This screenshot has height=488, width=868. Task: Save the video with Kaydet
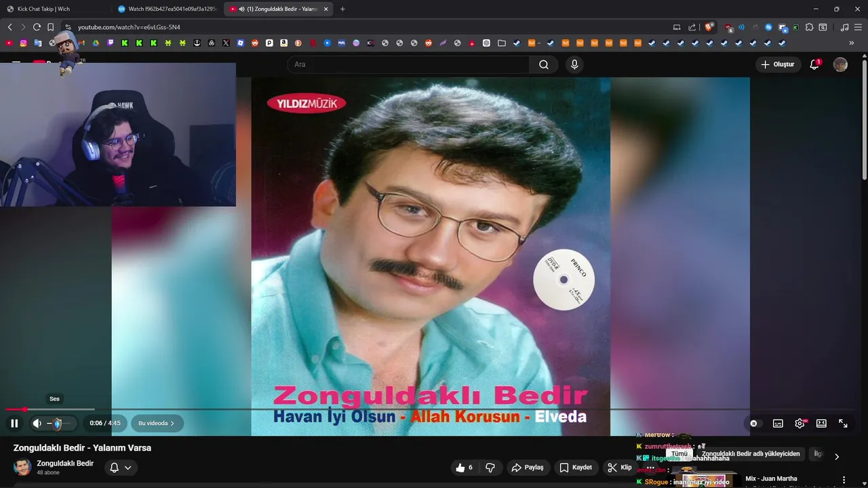576,468
